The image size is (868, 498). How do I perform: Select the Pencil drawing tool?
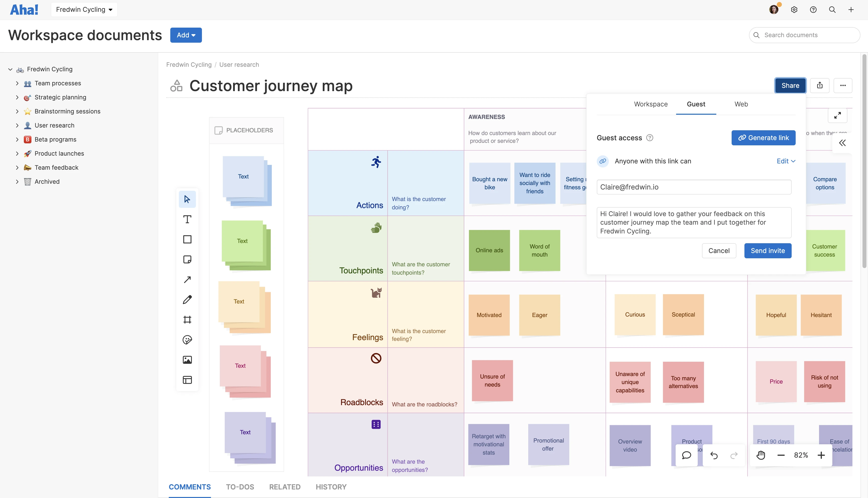(x=187, y=300)
